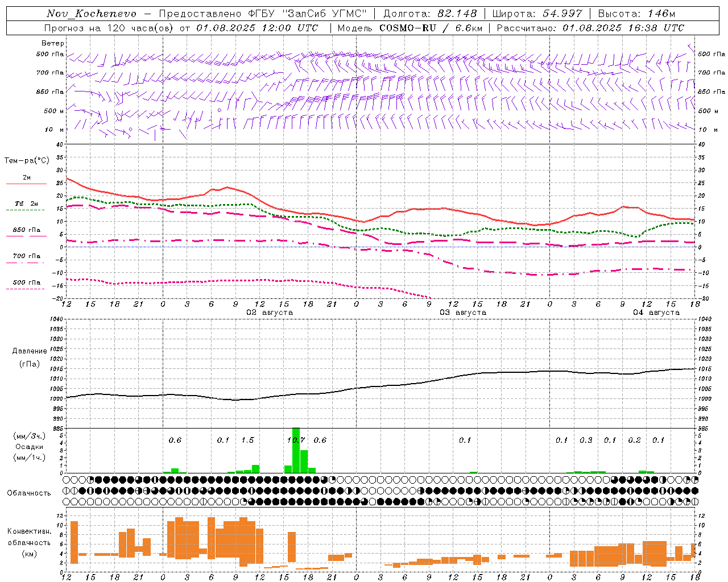Click the Облачность cloud cover label
The image size is (728, 582).
pyautogui.click(x=29, y=493)
